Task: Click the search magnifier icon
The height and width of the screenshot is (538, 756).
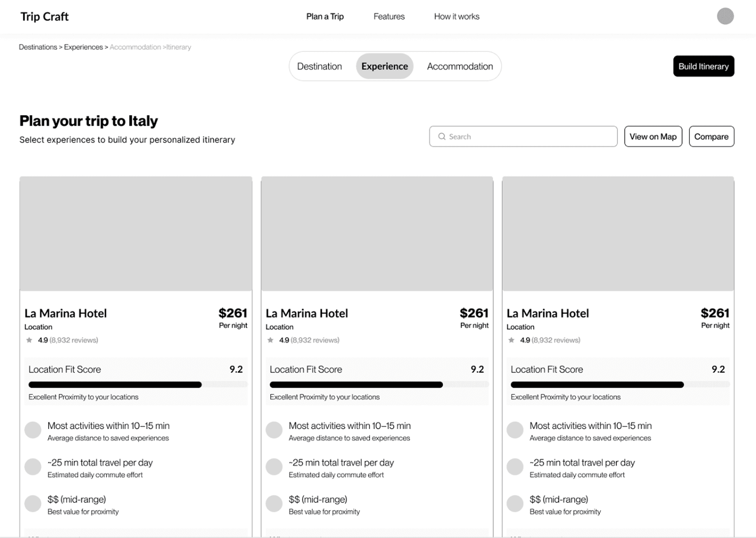Action: point(442,137)
